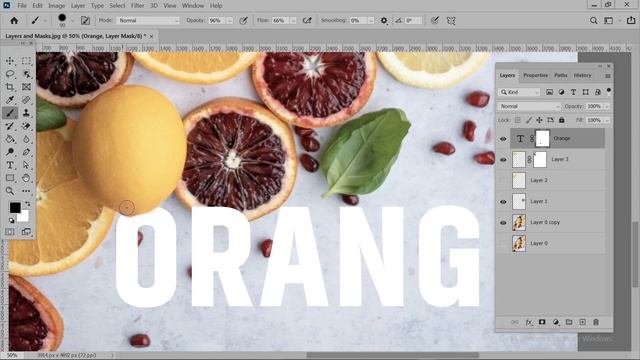The width and height of the screenshot is (640, 360).
Task: Toggle lock all padlock icon
Action: click(562, 120)
